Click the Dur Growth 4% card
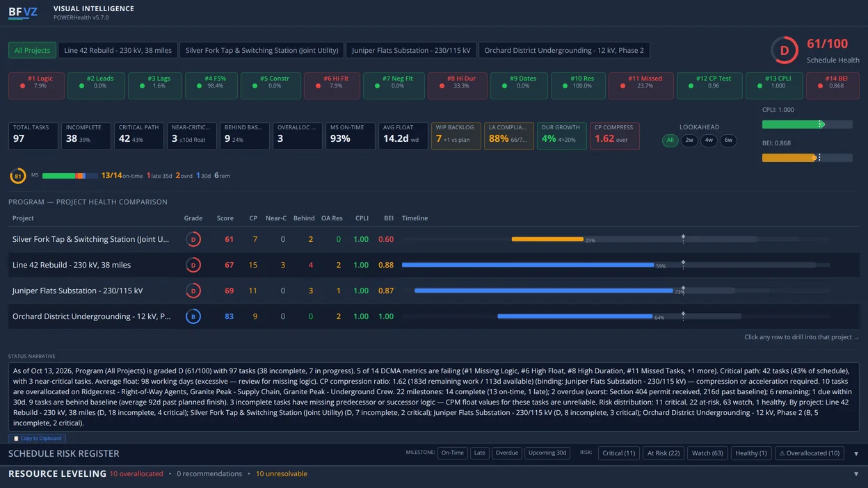This screenshot has height=488, width=868. coord(561,136)
